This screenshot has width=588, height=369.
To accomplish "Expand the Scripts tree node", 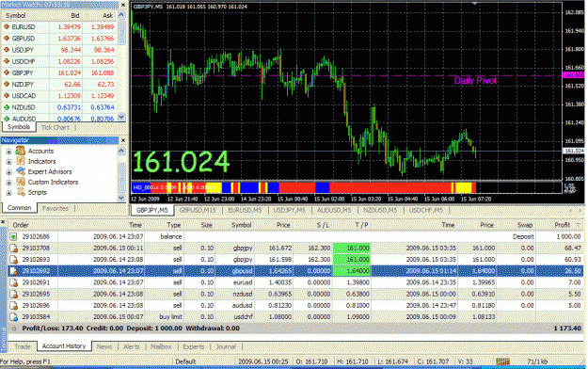I will 8,193.
